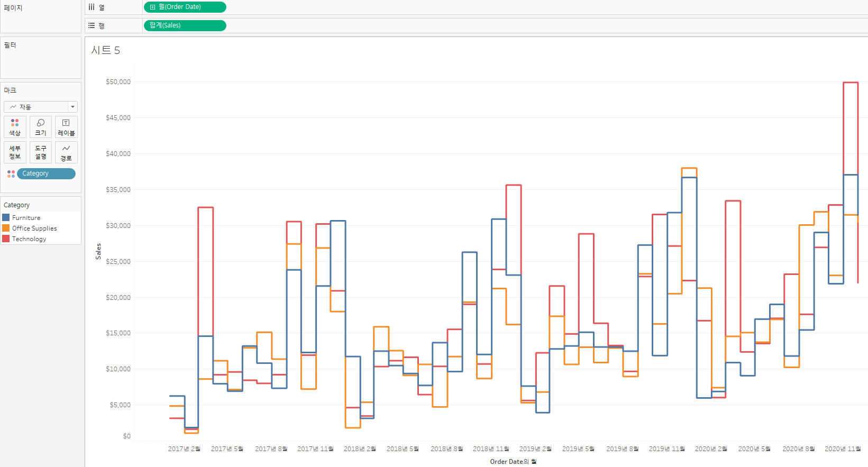Expand the 월(Order Date) pill plus icon
The height and width of the screenshot is (467, 868).
tap(153, 7)
